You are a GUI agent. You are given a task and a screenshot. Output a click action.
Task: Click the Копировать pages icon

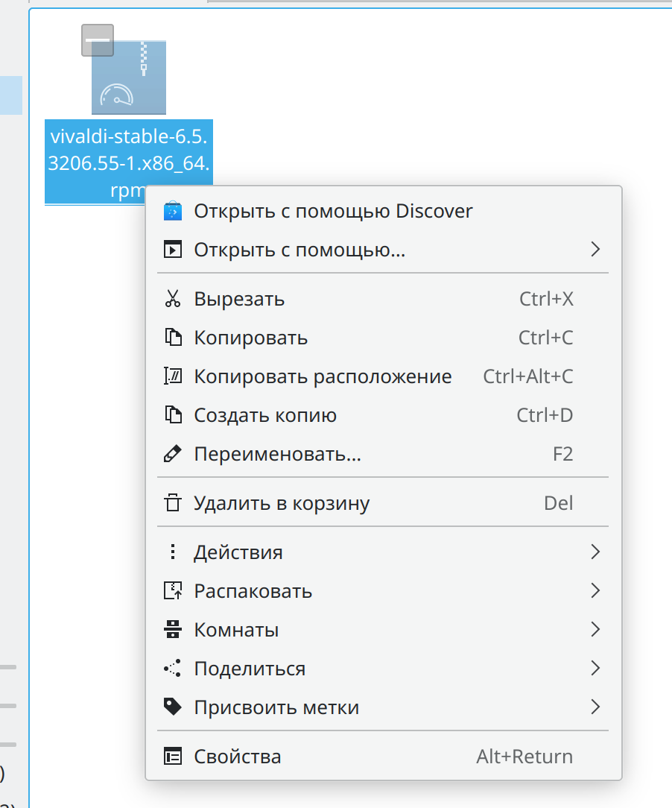point(172,338)
